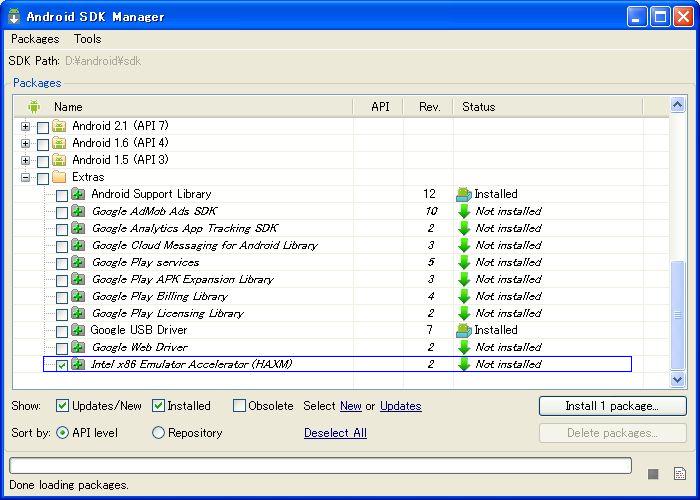Click the Extras folder icon

click(x=59, y=178)
